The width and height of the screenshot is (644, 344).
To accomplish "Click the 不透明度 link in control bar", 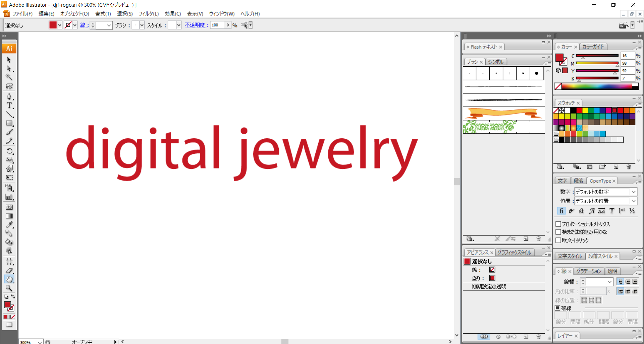I will tap(196, 25).
